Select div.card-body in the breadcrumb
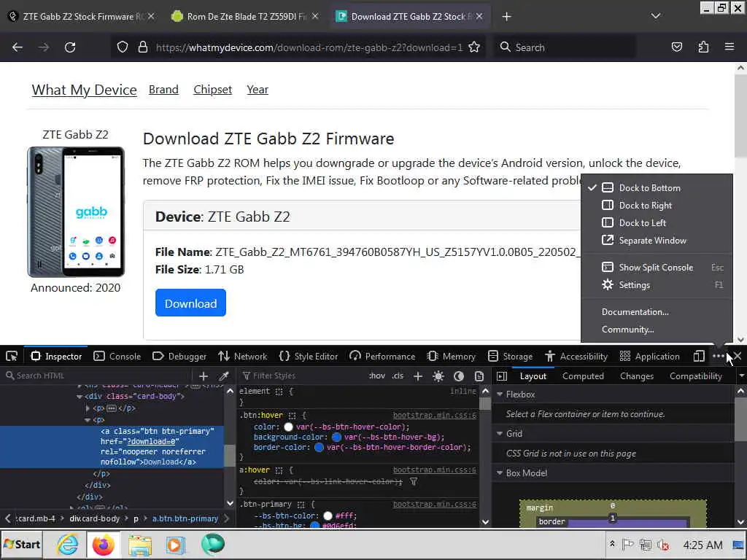This screenshot has width=747, height=560. 94,518
